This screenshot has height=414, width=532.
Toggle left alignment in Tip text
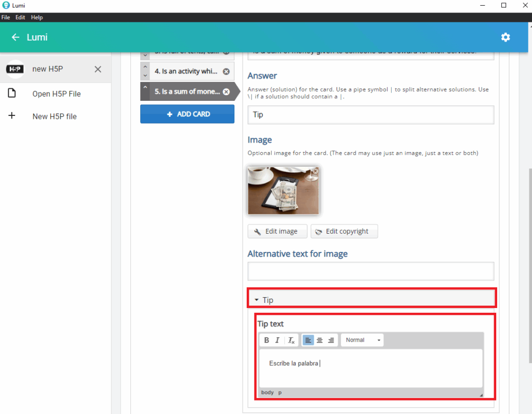pyautogui.click(x=308, y=340)
